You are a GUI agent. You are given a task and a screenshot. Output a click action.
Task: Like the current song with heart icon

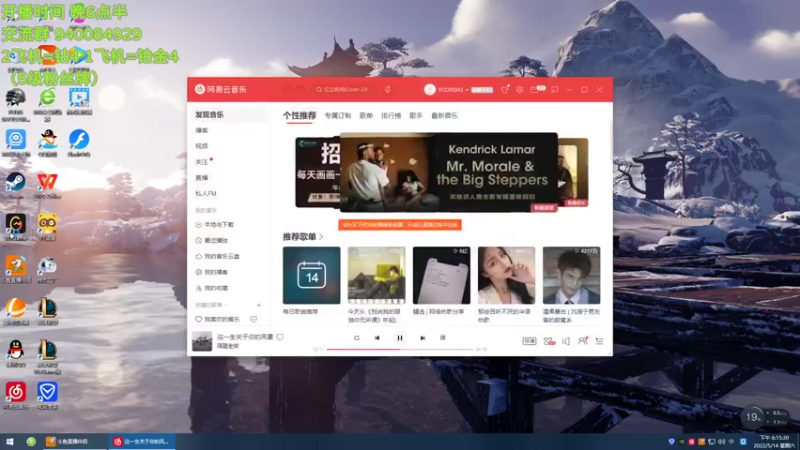click(x=280, y=337)
